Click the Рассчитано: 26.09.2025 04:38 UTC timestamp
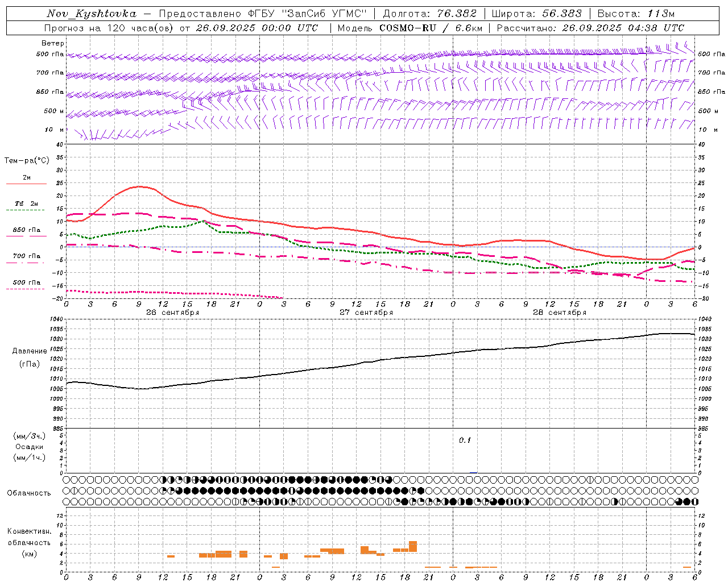 [590, 28]
